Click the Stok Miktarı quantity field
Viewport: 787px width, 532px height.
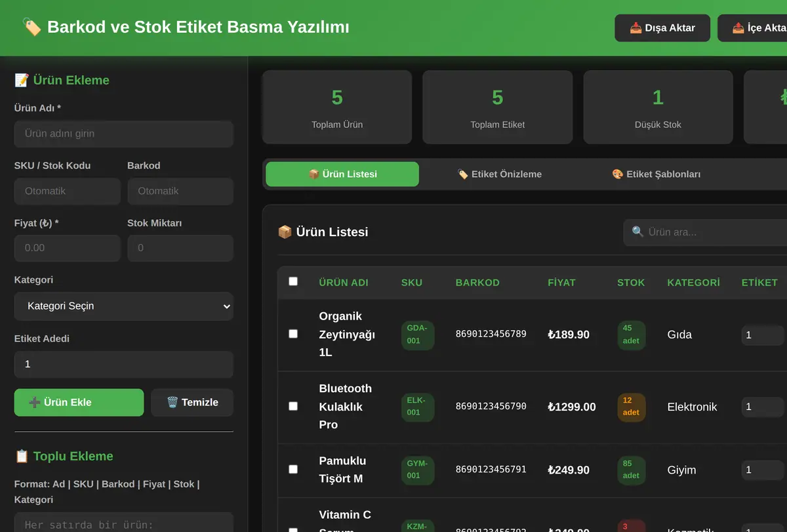tap(180, 248)
